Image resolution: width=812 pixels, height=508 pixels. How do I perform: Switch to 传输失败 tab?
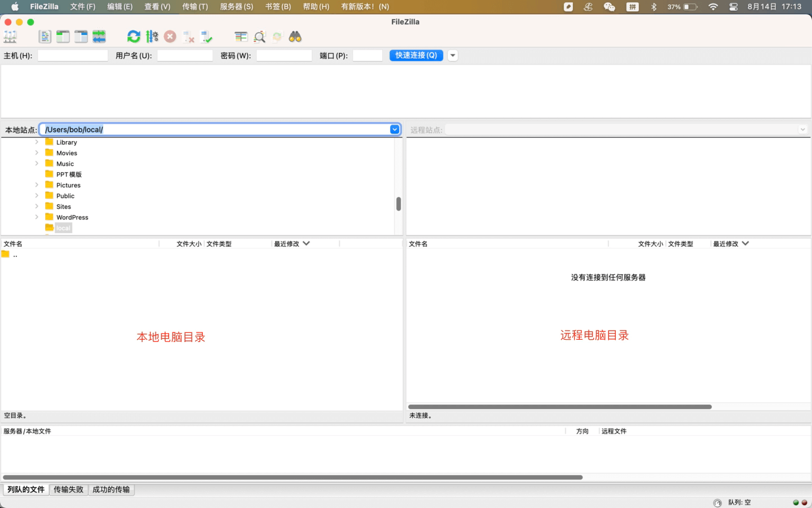pyautogui.click(x=68, y=489)
